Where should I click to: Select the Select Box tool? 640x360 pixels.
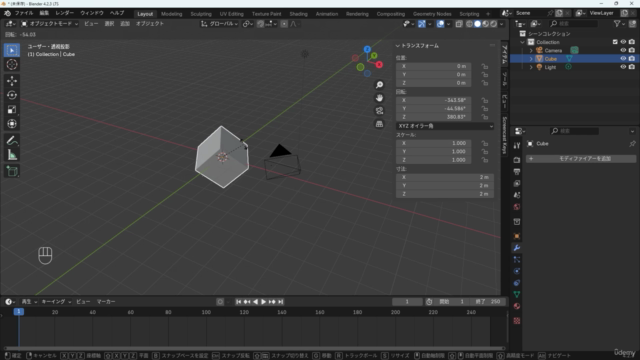tap(12, 50)
